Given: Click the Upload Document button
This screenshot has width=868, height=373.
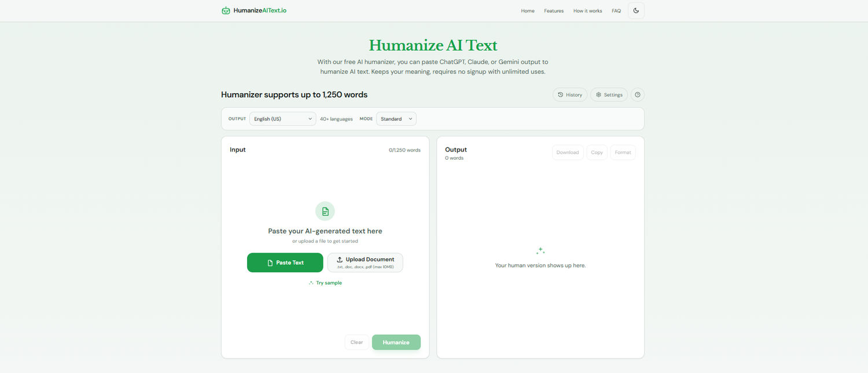Looking at the screenshot, I should pyautogui.click(x=365, y=263).
